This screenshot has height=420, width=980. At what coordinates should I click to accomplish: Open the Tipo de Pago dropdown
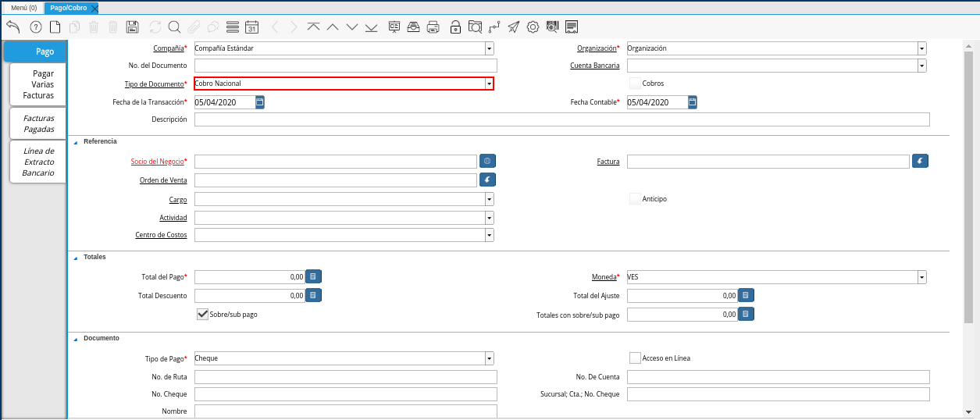489,358
